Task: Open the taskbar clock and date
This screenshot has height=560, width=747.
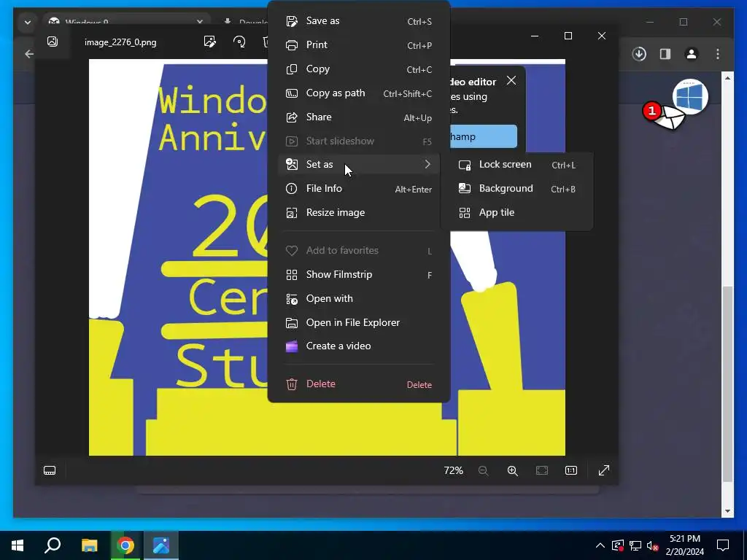Action: (x=684, y=545)
